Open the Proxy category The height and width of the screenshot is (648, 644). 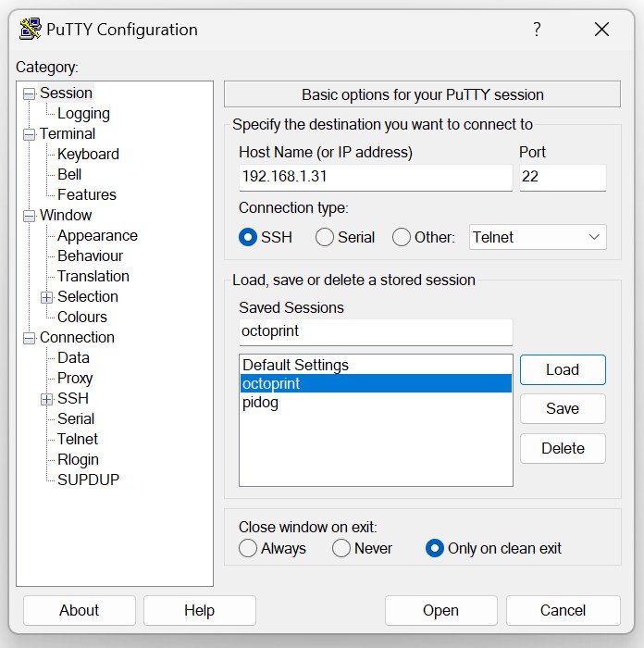point(75,378)
